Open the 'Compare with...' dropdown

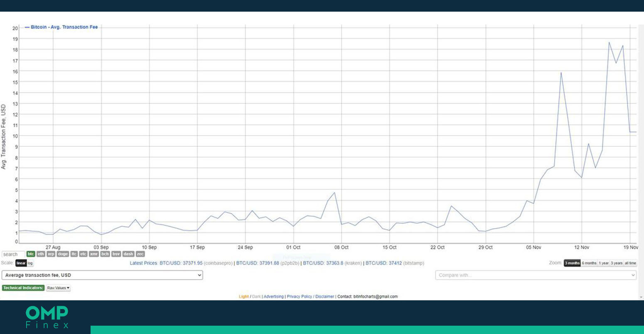point(536,275)
